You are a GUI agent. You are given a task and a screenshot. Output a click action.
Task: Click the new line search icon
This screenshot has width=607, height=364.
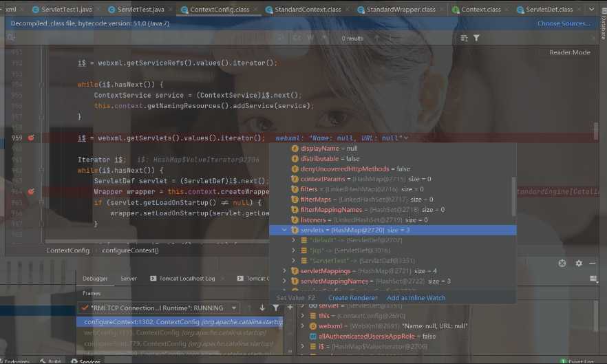[281, 38]
